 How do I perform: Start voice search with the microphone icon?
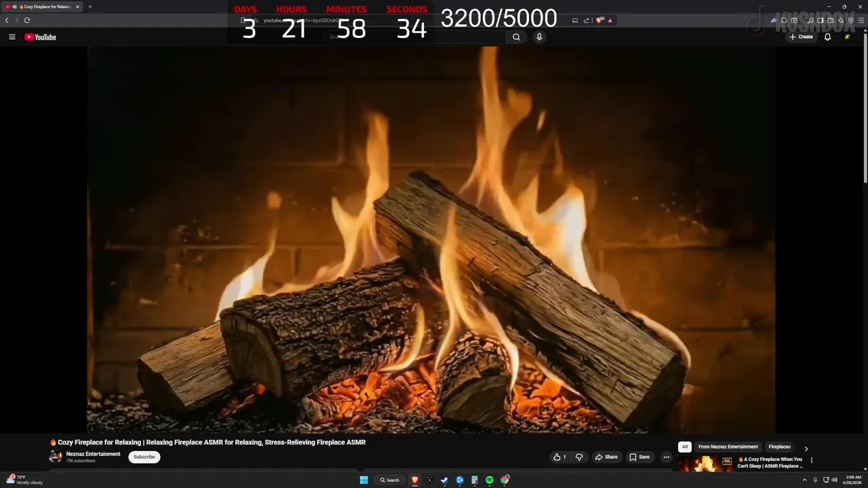[539, 37]
